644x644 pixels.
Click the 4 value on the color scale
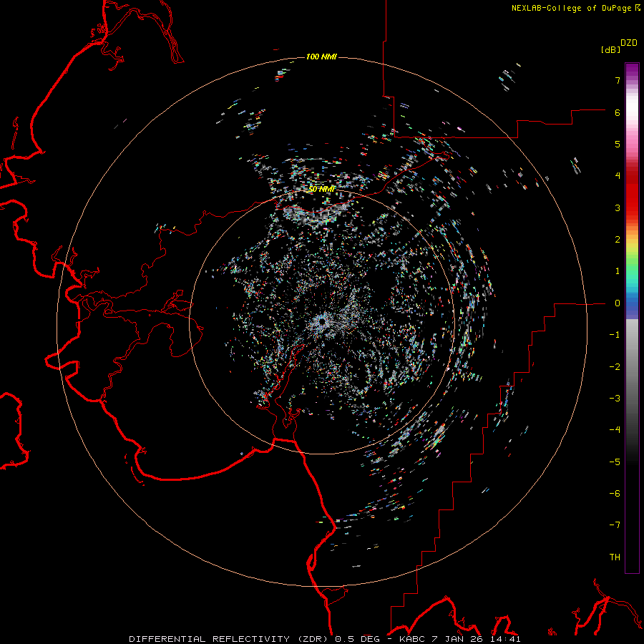click(618, 176)
